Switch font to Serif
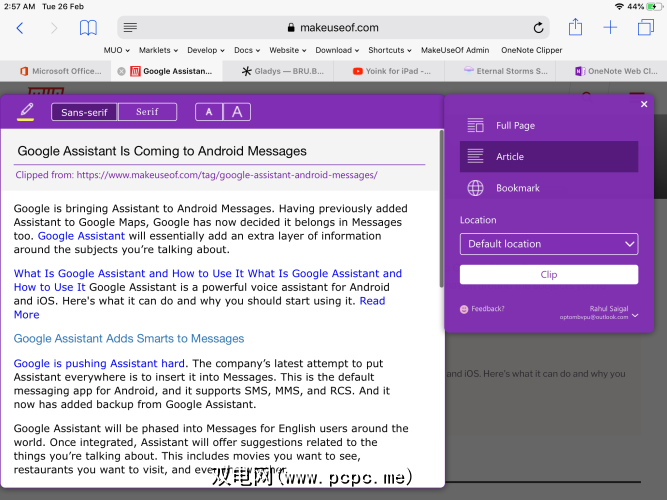This screenshot has width=667, height=500. [x=148, y=112]
